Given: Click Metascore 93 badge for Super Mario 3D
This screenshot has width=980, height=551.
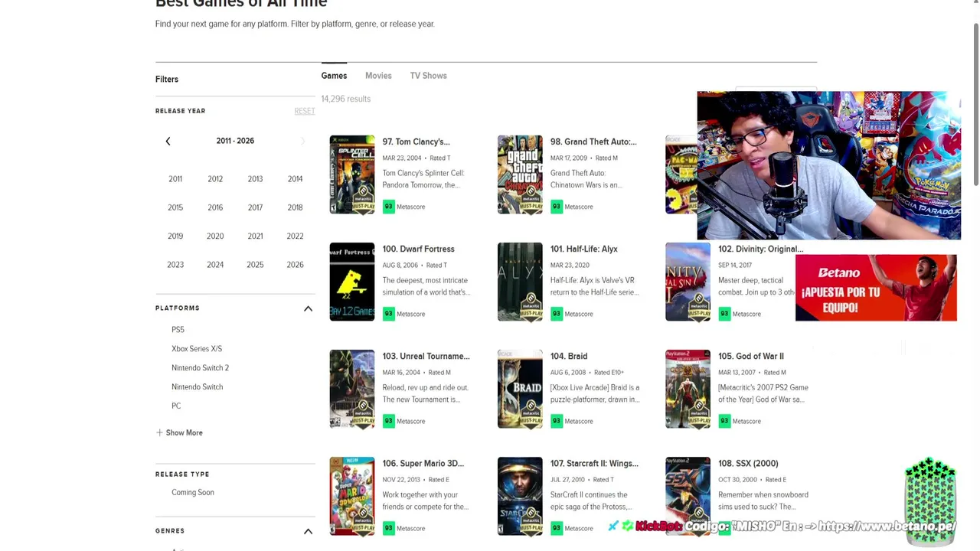Looking at the screenshot, I should click(388, 528).
